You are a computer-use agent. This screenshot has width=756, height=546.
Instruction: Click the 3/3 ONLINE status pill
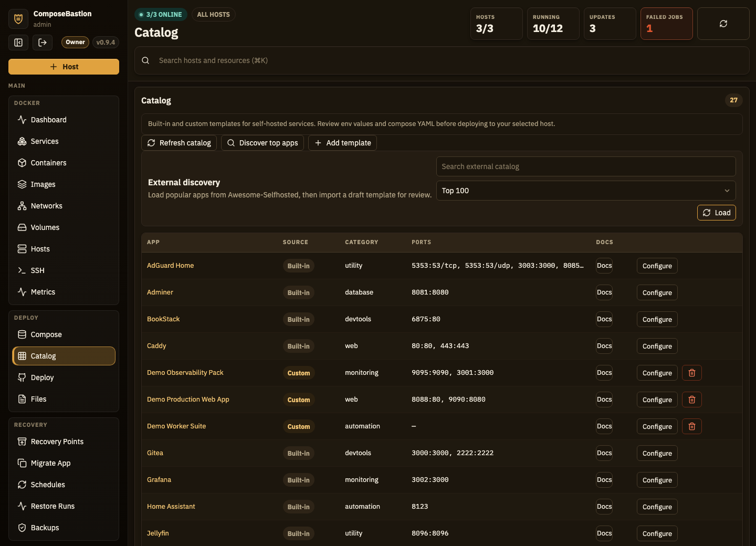(x=161, y=15)
